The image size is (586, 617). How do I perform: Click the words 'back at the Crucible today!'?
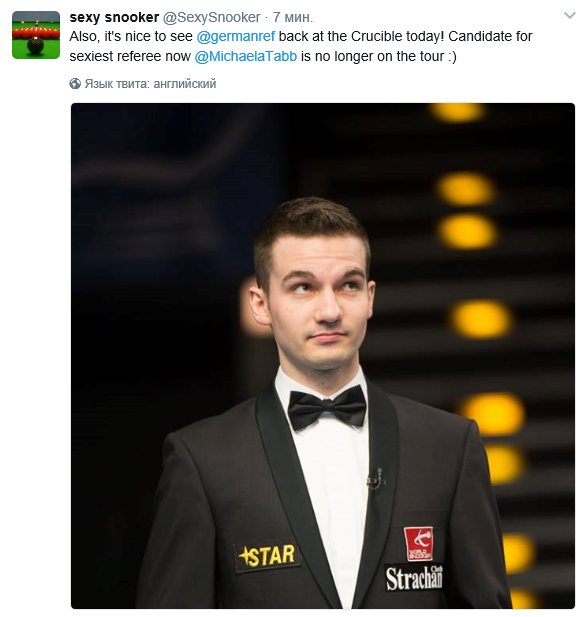point(361,36)
